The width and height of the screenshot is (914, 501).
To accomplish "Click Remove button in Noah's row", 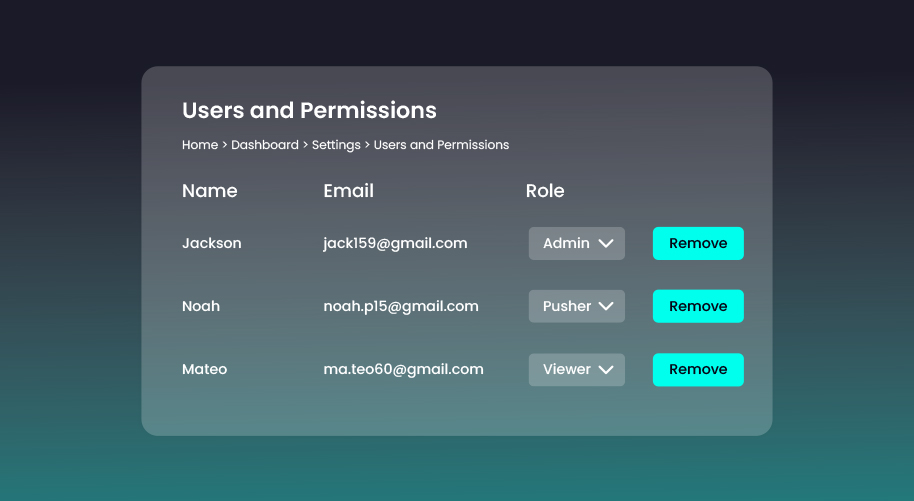I will point(697,306).
